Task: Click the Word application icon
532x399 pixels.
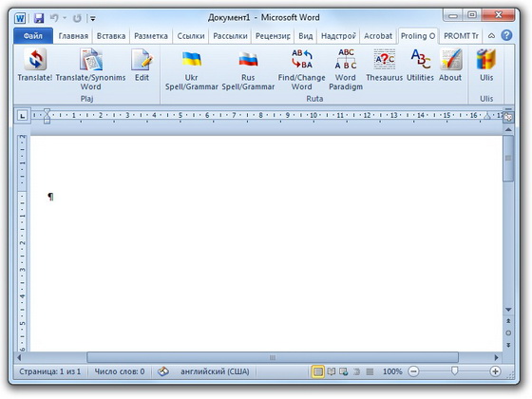Action: tap(20, 18)
